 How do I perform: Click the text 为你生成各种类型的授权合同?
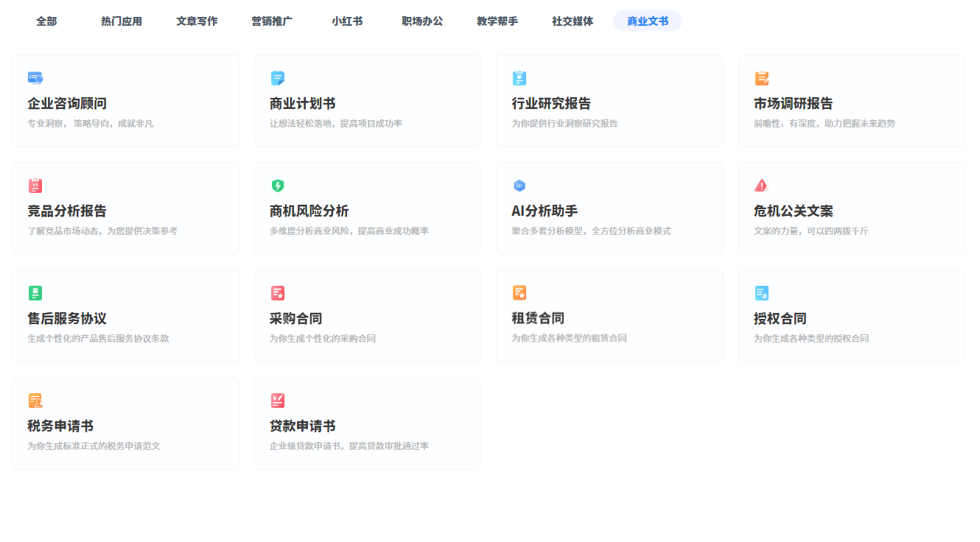click(811, 339)
